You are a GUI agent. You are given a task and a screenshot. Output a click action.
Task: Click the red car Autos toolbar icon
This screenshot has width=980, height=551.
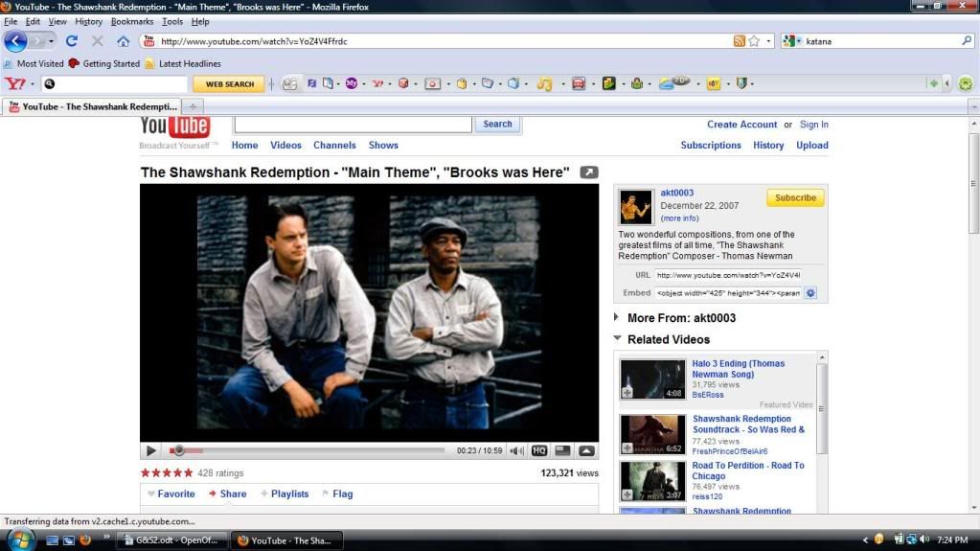coord(579,83)
